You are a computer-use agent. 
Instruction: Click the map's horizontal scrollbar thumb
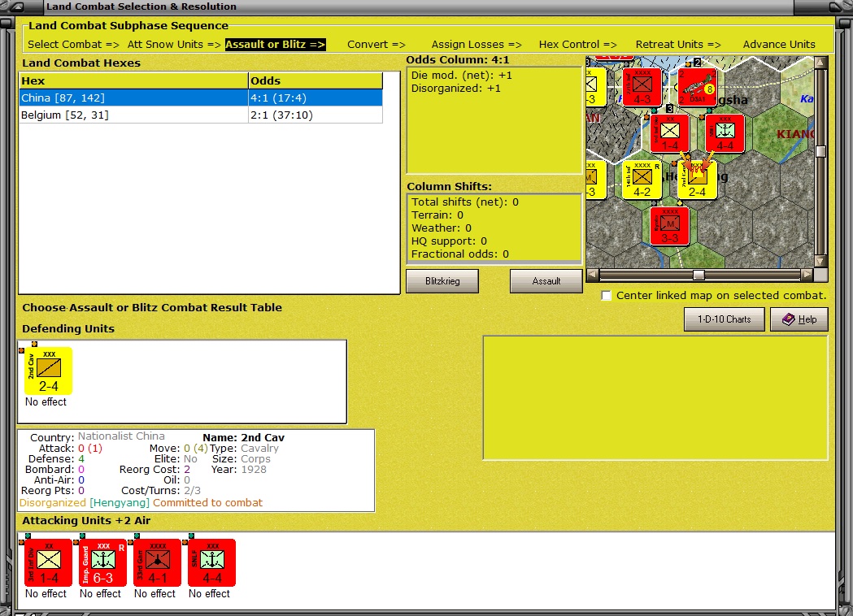click(699, 275)
